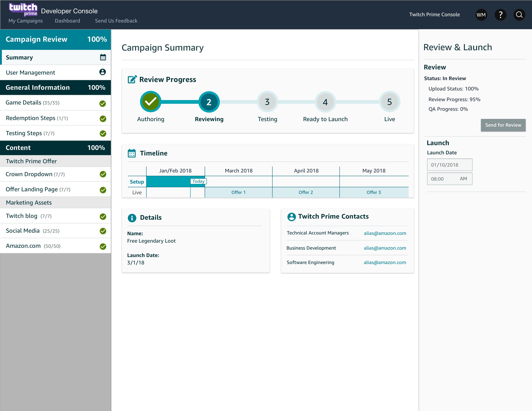532x411 pixels.
Task: Select step 2 Reviewing circle
Action: pos(209,102)
